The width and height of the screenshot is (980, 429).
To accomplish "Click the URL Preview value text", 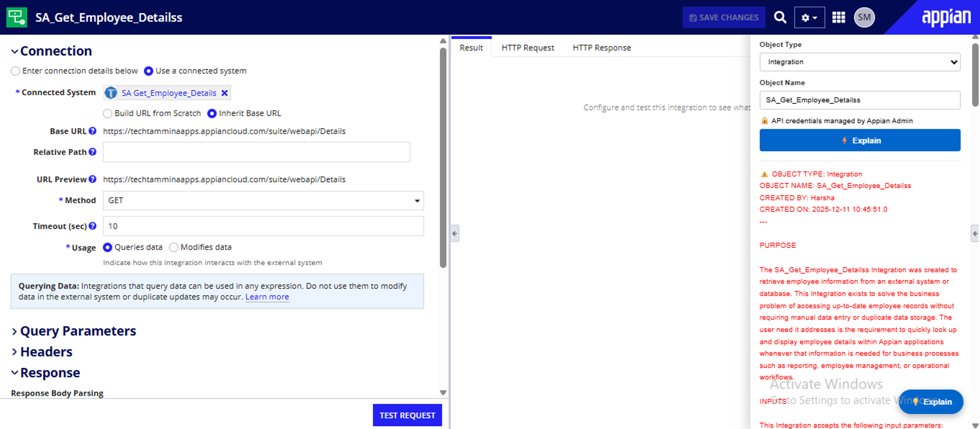I will (224, 180).
